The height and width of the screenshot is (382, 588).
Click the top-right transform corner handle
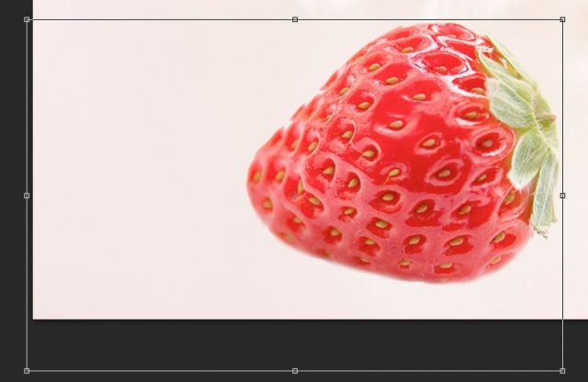[x=562, y=19]
